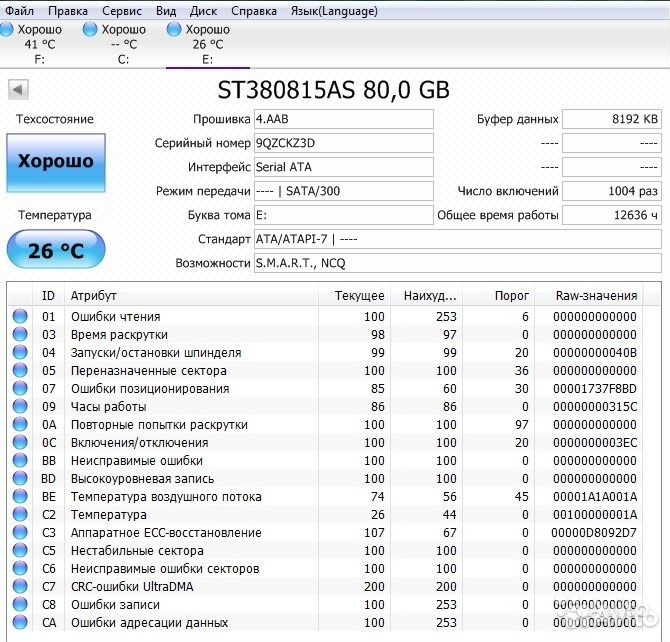Click the drive letter field E:
This screenshot has width=670, height=642.
coord(344,215)
